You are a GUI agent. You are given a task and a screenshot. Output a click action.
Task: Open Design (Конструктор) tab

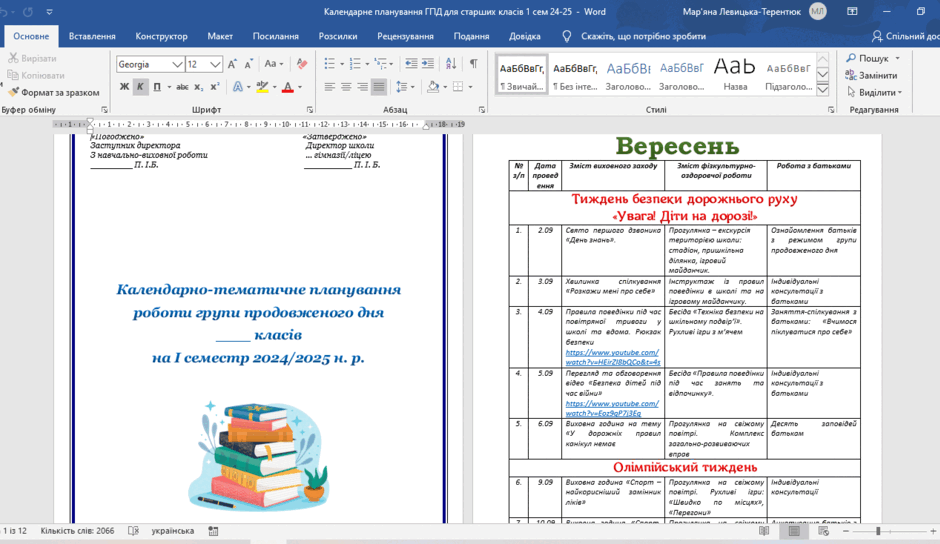click(161, 37)
